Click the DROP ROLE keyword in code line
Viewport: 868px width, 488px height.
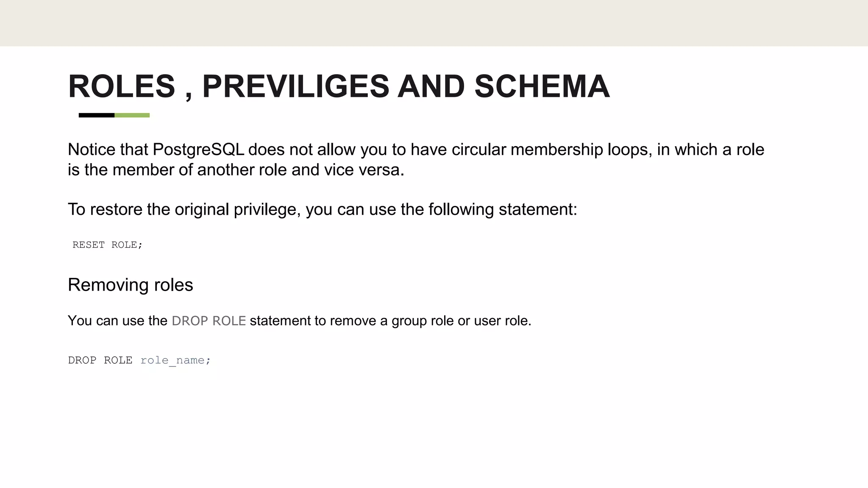tap(100, 360)
